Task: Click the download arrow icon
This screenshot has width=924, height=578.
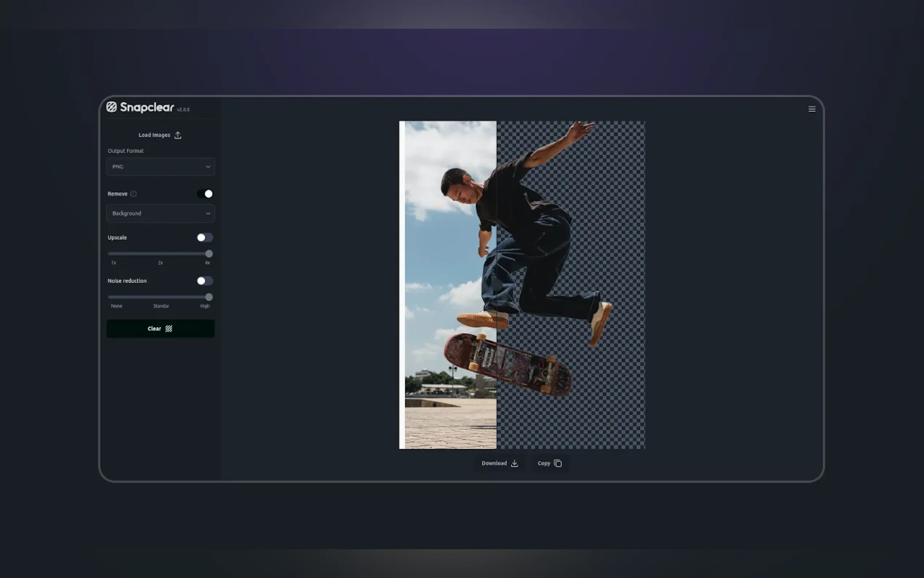Action: pyautogui.click(x=514, y=463)
